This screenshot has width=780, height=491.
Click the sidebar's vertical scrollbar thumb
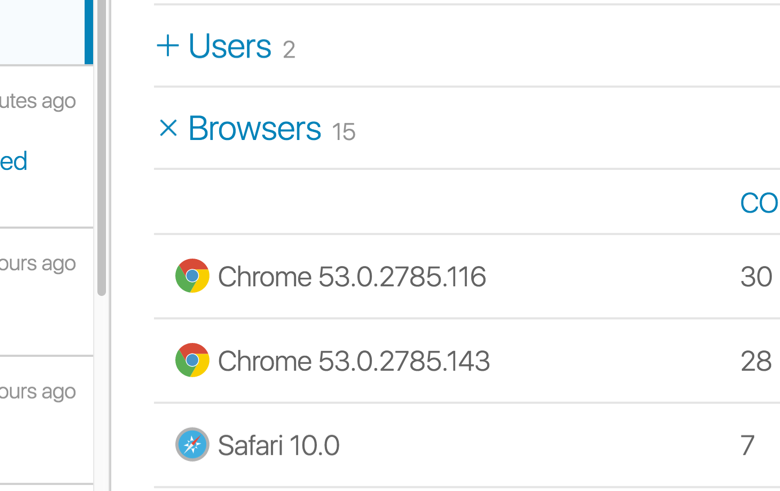click(101, 148)
